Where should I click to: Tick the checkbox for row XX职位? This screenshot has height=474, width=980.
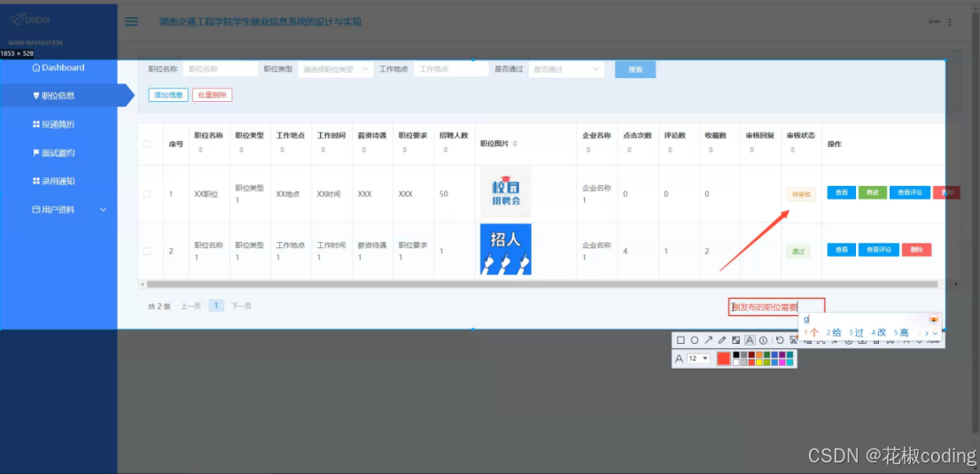[147, 194]
